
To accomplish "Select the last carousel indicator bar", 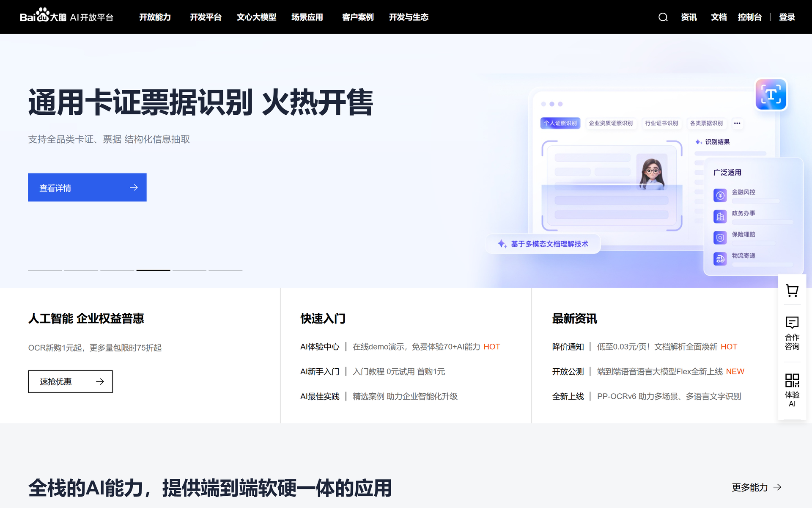I will pyautogui.click(x=225, y=270).
